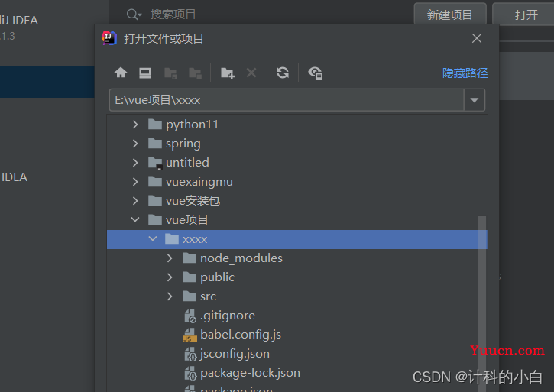554x392 pixels.
Task: Select the python11 row
Action: click(x=297, y=125)
